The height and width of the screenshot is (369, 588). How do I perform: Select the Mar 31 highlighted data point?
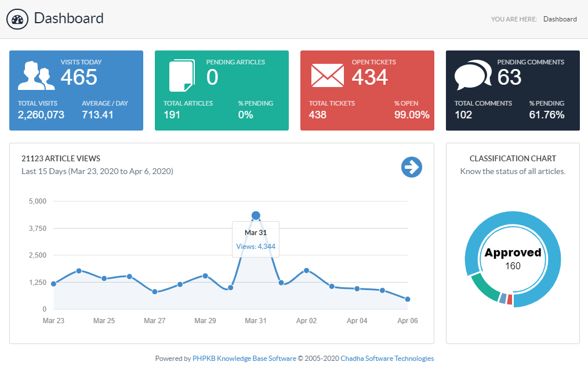(256, 215)
